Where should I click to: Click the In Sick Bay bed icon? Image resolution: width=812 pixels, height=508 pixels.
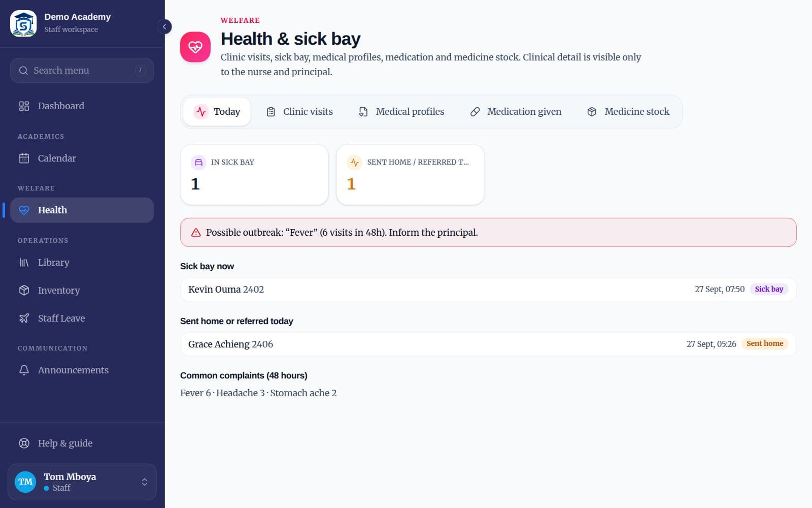point(198,163)
